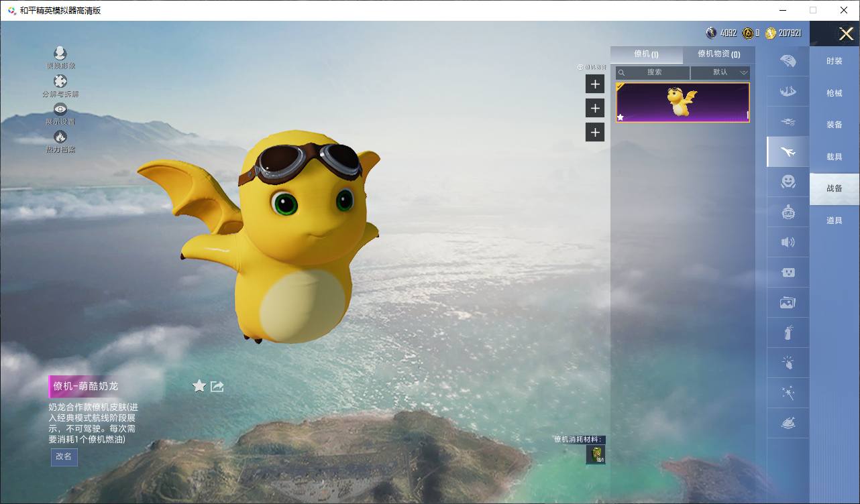Viewport: 860px width, 504px height.
Task: Open the 热力档案 flame icon
Action: (x=60, y=137)
